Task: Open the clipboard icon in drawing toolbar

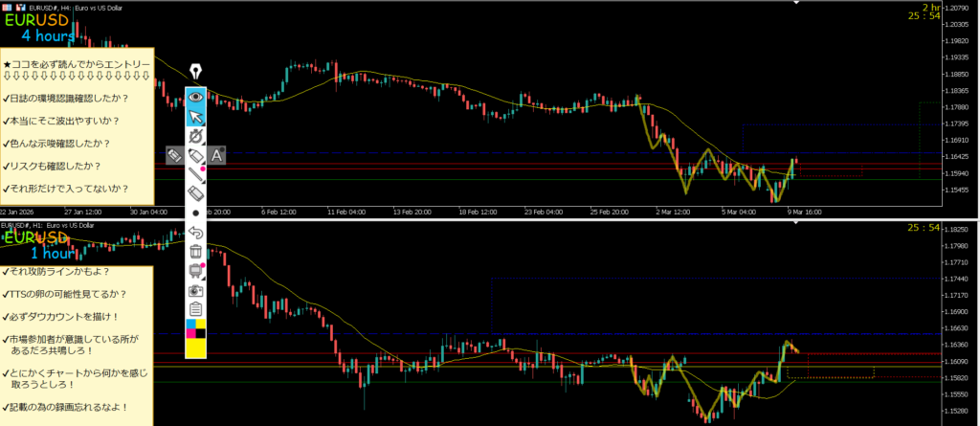Action: [x=196, y=308]
